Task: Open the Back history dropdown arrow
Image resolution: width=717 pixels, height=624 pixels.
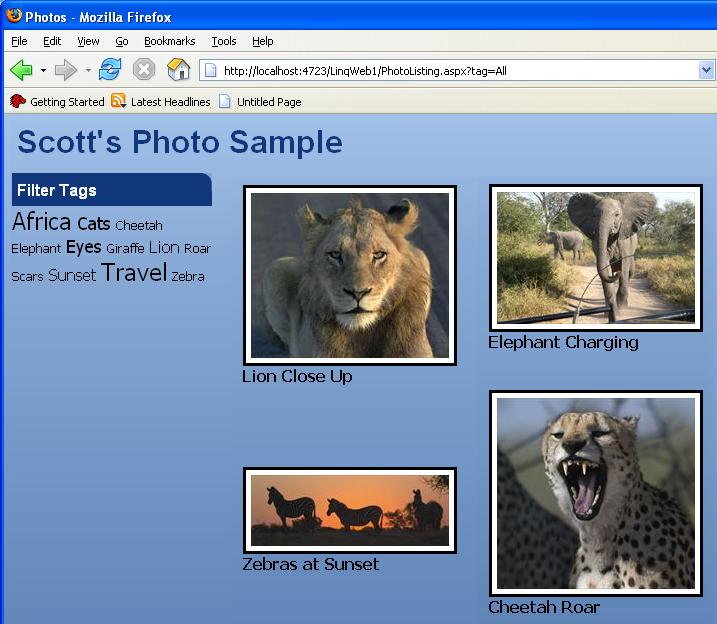Action: tap(43, 70)
